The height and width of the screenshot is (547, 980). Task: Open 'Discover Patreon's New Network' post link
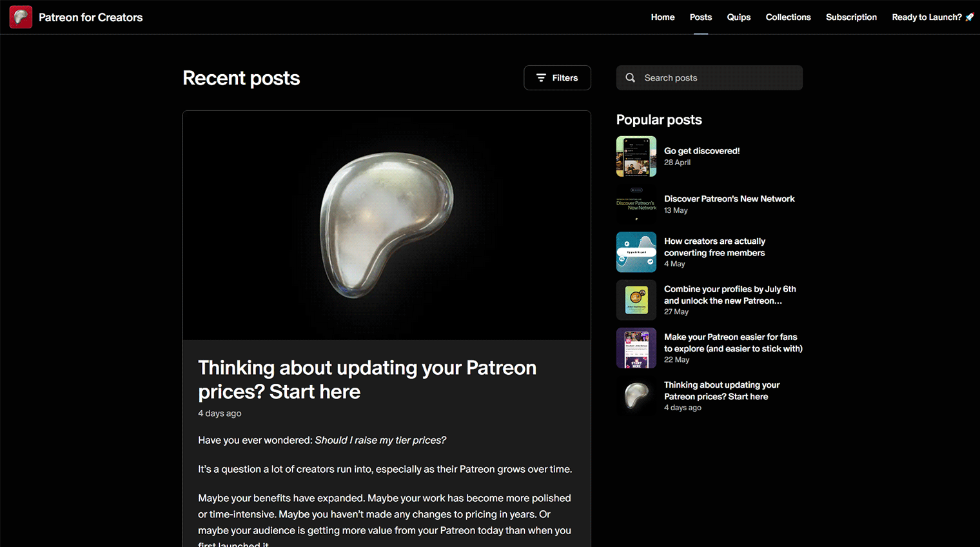click(x=729, y=199)
